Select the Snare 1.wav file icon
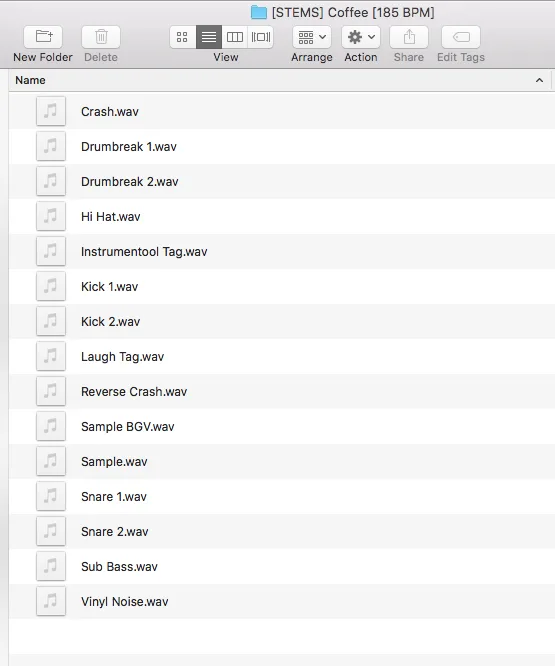Screen dimensions: 555x666 tap(51, 496)
